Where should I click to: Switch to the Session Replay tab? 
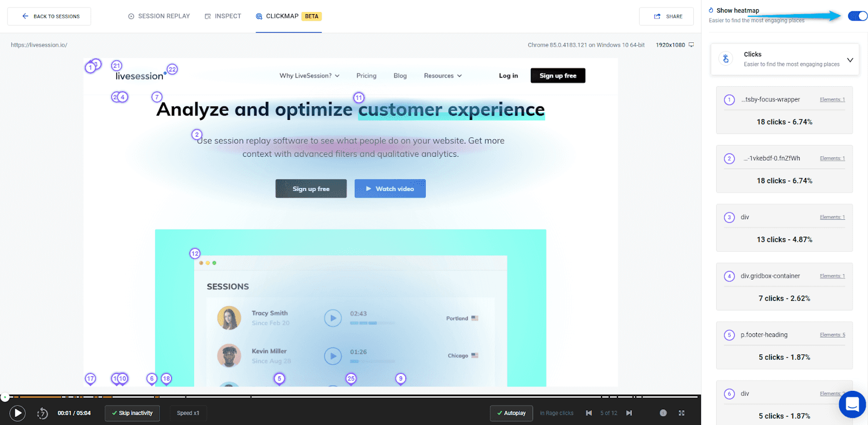tap(159, 16)
